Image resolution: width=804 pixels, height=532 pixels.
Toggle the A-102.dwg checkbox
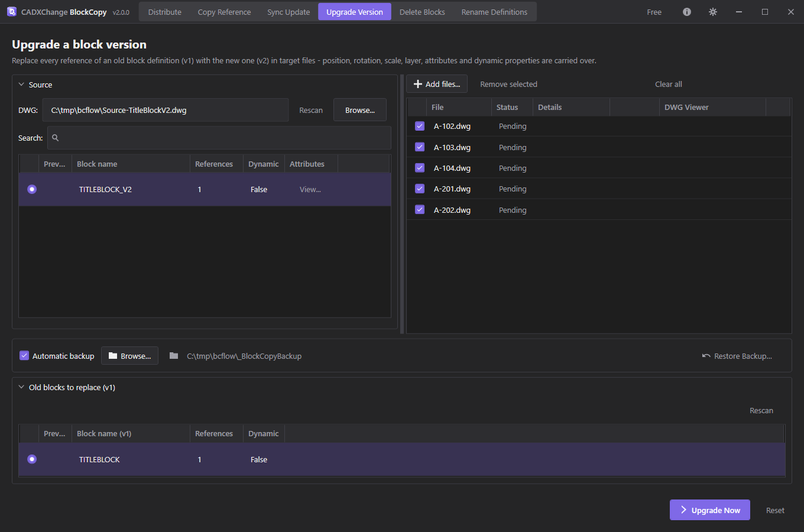[x=420, y=126]
